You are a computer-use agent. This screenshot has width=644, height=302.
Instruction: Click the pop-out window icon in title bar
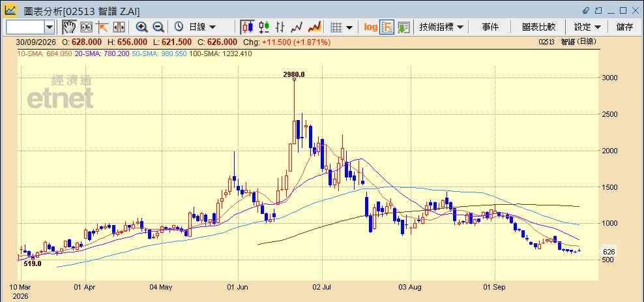[599, 10]
